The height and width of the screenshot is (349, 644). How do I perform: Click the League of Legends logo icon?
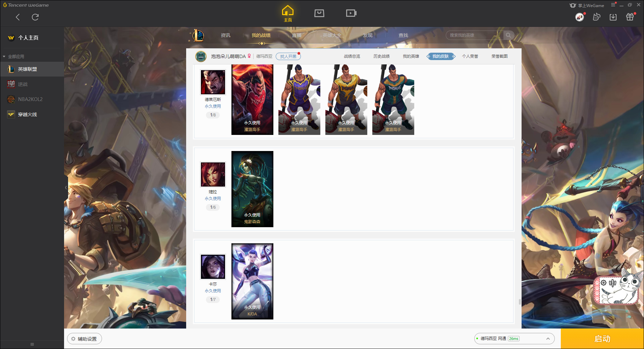(x=198, y=35)
